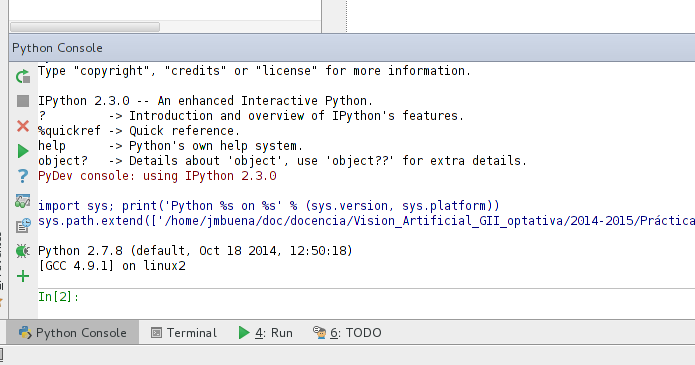Toggle variables view glasses icon

click(x=23, y=201)
